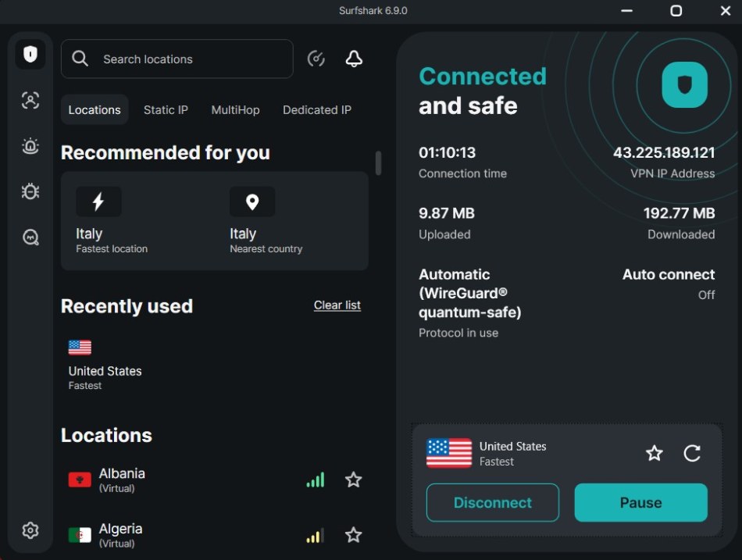The image size is (742, 560).
Task: Select Algeria (Virtual) location
Action: pyautogui.click(x=216, y=535)
